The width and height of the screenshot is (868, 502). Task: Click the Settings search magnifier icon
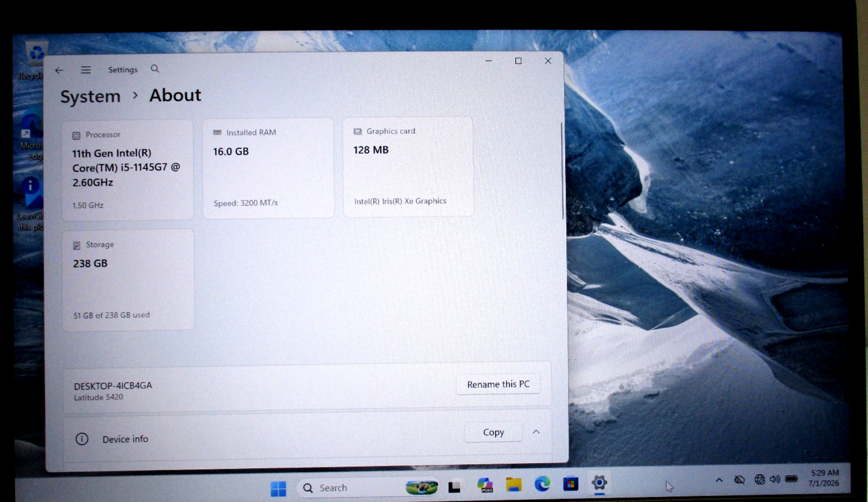[x=155, y=69]
